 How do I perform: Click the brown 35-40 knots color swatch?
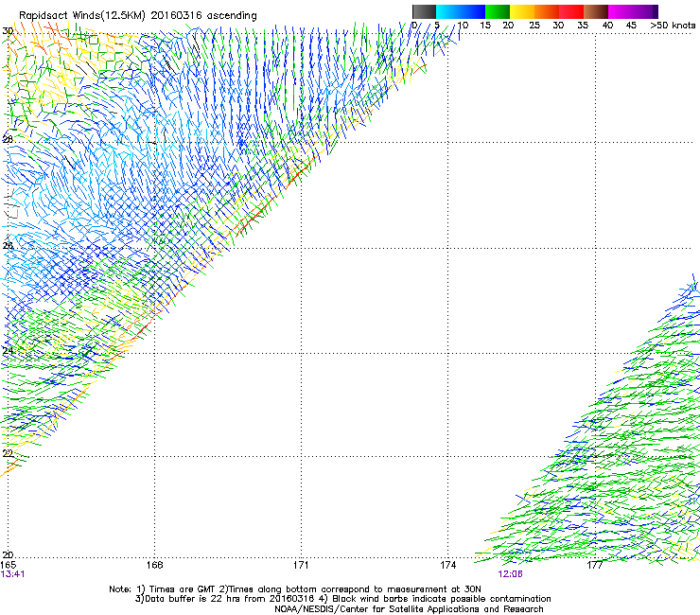point(596,11)
